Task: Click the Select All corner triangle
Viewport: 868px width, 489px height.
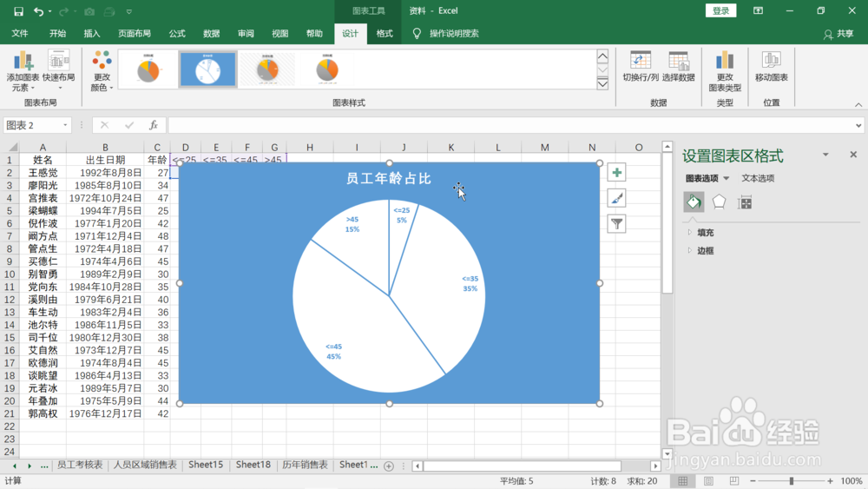Action: pos(11,148)
